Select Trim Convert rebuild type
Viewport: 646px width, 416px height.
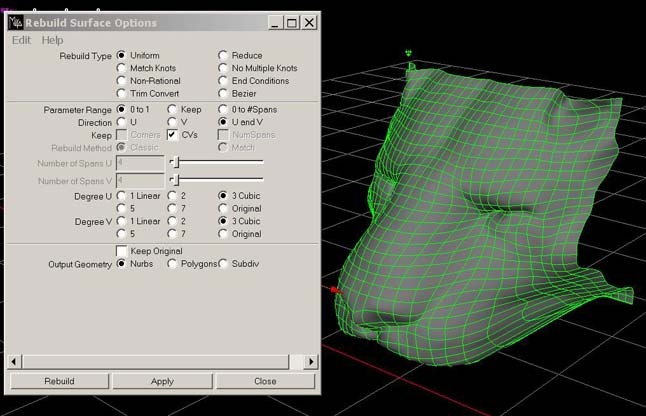(121, 93)
